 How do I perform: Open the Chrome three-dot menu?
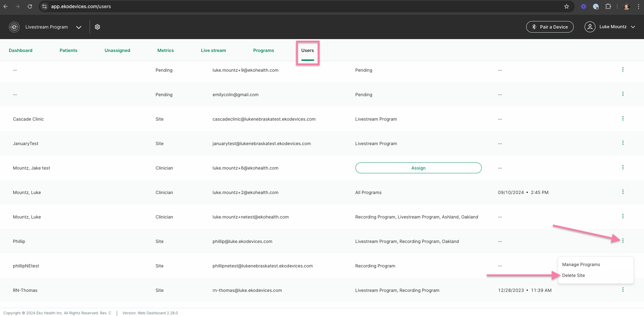(638, 6)
